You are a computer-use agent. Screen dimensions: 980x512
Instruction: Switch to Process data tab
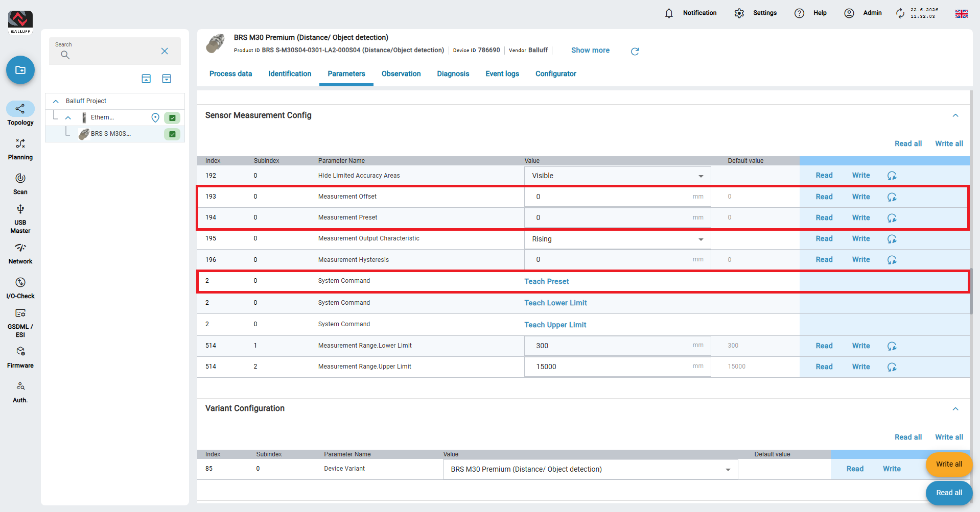(230, 74)
